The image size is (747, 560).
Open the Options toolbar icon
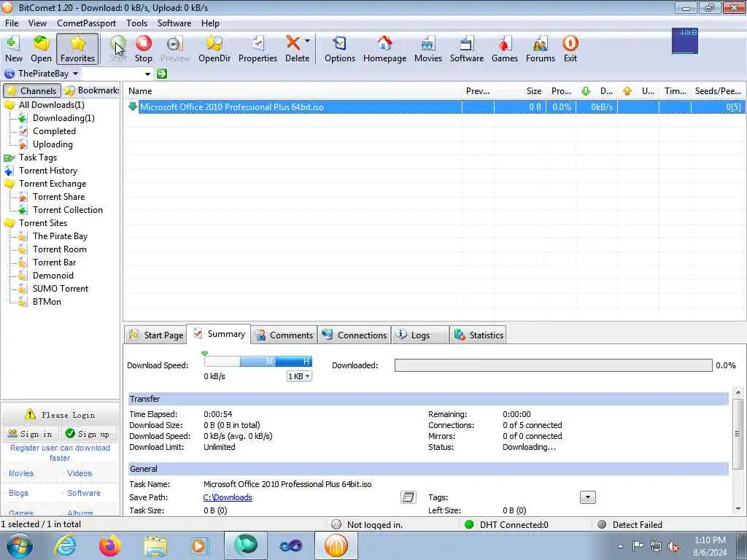click(x=340, y=49)
